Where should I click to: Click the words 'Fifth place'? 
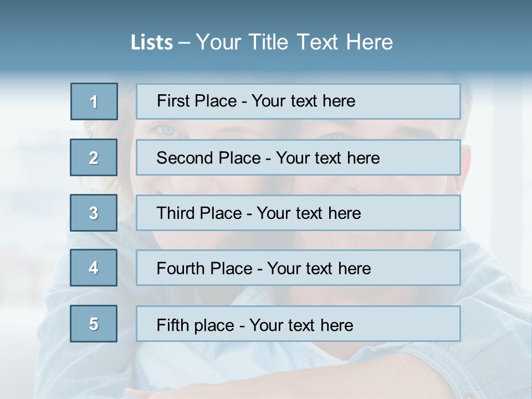[x=196, y=325]
